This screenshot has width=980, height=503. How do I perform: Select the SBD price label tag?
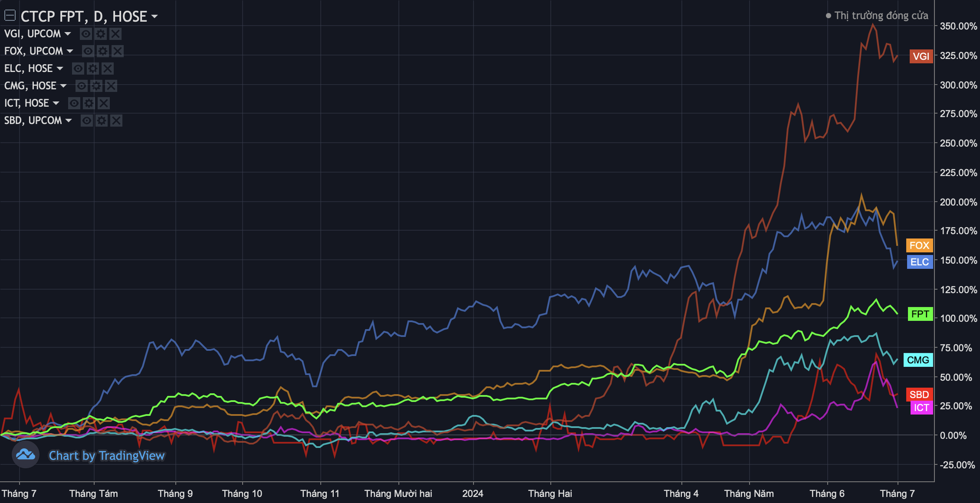pos(919,395)
